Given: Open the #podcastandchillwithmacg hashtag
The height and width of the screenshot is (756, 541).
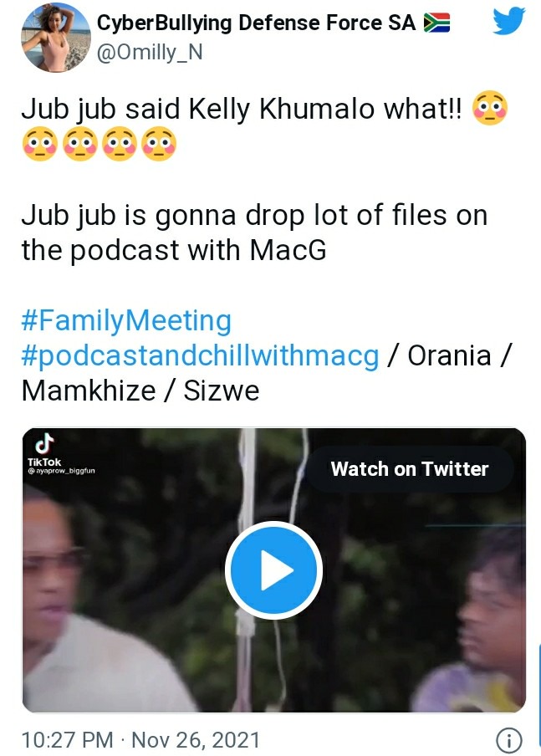Looking at the screenshot, I should pos(200,356).
